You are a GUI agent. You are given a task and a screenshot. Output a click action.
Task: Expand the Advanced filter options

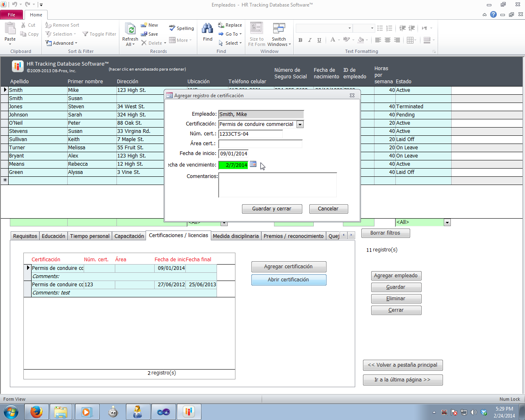[x=62, y=43]
